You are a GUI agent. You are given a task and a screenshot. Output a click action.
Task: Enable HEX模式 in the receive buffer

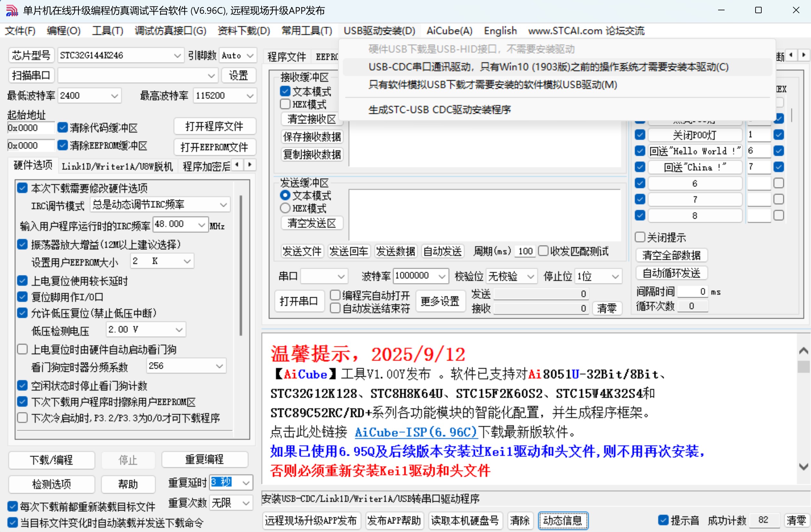pos(285,104)
